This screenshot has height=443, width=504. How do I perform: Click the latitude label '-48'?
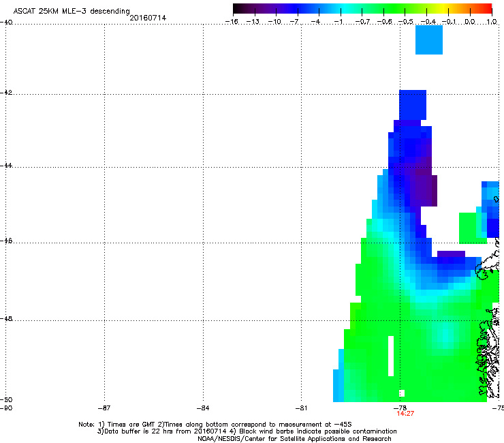pos(6,318)
